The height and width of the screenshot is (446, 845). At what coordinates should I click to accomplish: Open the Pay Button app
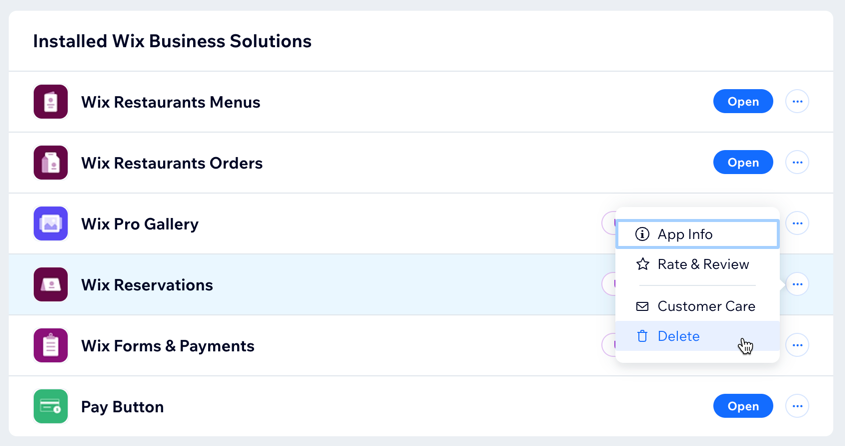coord(743,406)
